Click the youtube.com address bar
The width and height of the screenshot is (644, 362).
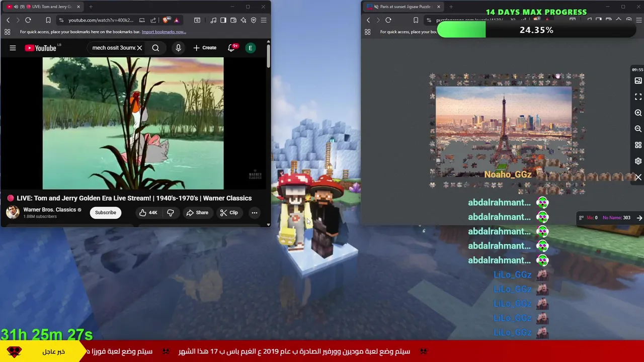point(101,20)
